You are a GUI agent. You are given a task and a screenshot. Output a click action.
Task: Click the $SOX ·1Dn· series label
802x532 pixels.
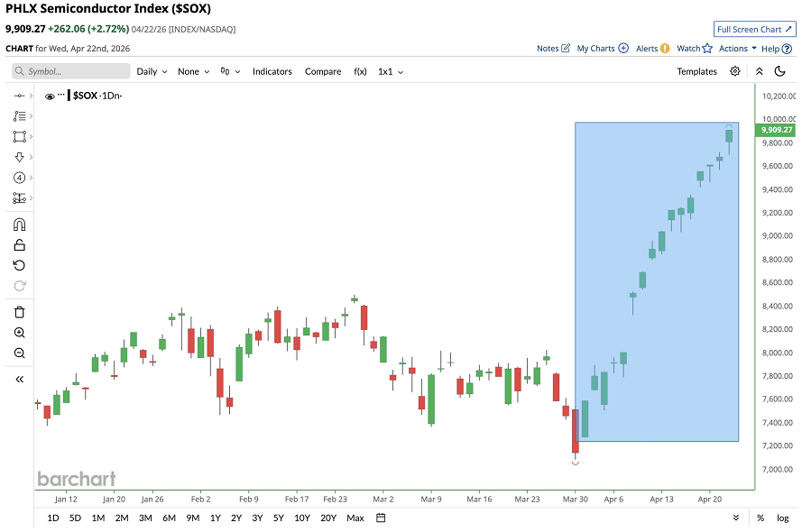click(x=97, y=96)
